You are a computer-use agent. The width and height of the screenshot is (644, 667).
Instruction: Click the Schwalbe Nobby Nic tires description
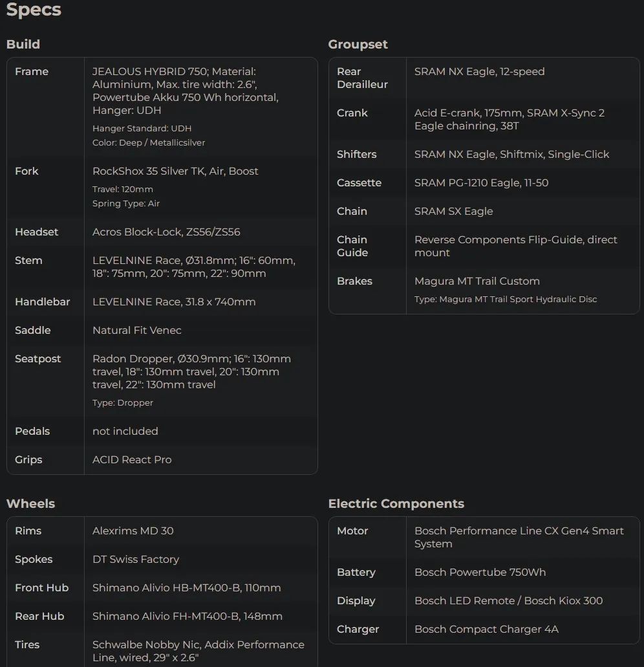(x=198, y=651)
